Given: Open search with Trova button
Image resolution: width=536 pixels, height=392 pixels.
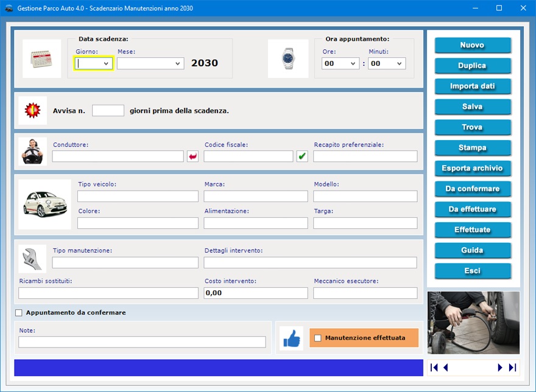Looking at the screenshot, I should 473,127.
